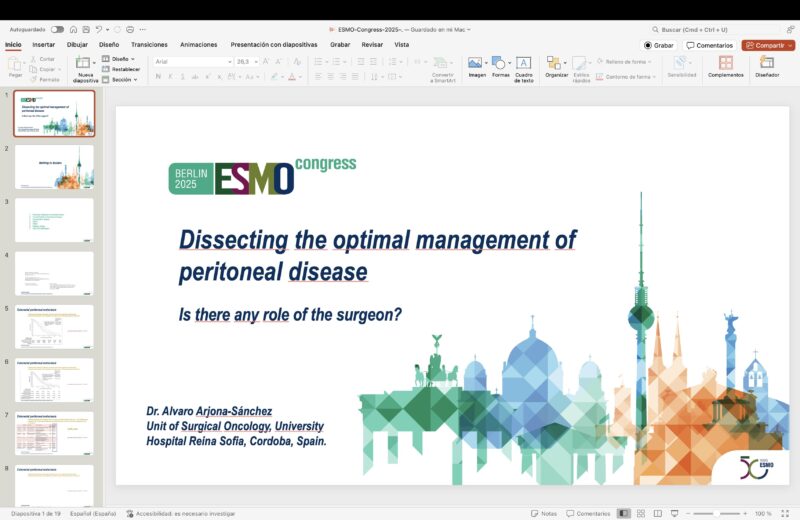Expand the Arial font name dropdown
This screenshot has width=800, height=520.
[x=229, y=61]
